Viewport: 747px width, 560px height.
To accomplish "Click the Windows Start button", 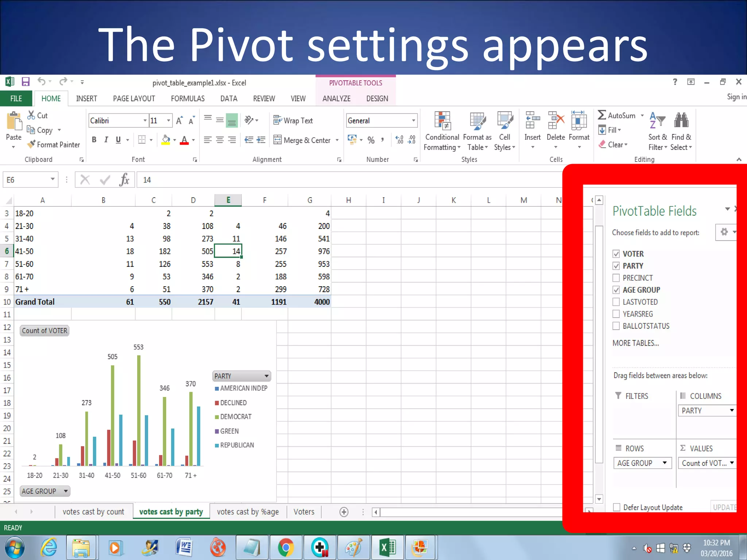I will click(x=14, y=548).
